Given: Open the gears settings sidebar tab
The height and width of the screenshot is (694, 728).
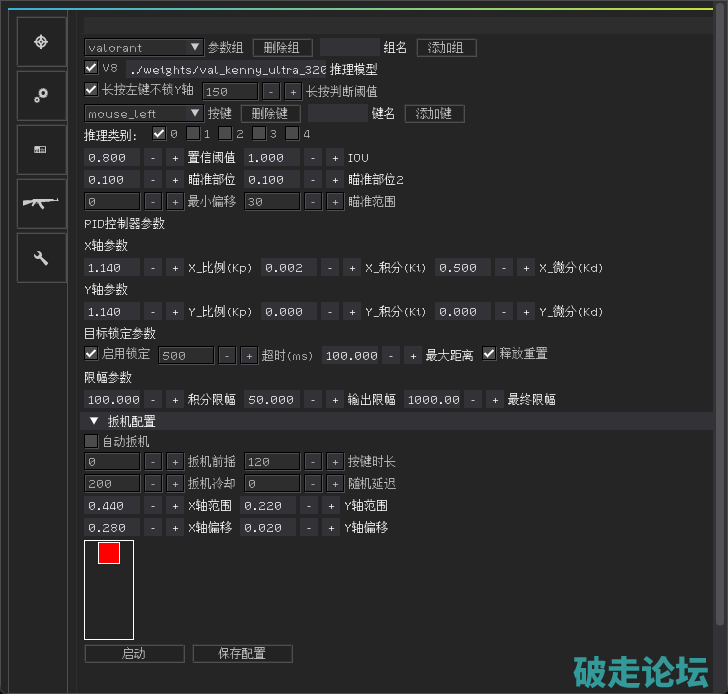Looking at the screenshot, I should pos(42,95).
